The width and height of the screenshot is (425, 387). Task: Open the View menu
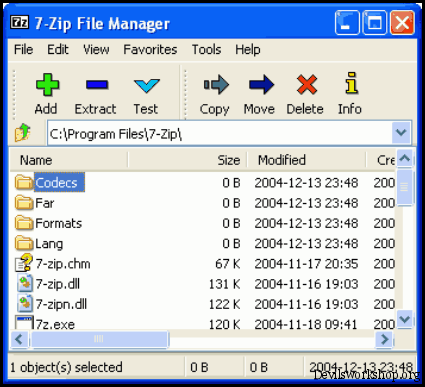click(x=96, y=50)
